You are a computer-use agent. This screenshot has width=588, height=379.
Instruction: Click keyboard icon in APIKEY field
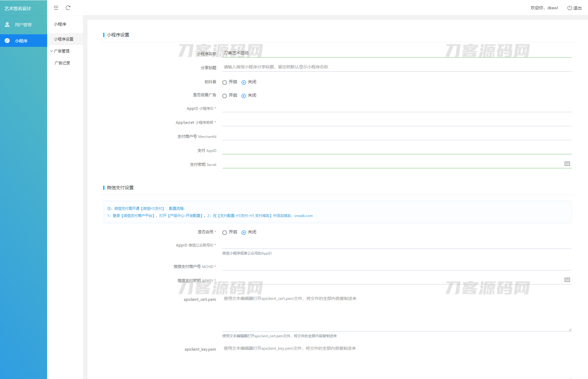click(x=567, y=280)
